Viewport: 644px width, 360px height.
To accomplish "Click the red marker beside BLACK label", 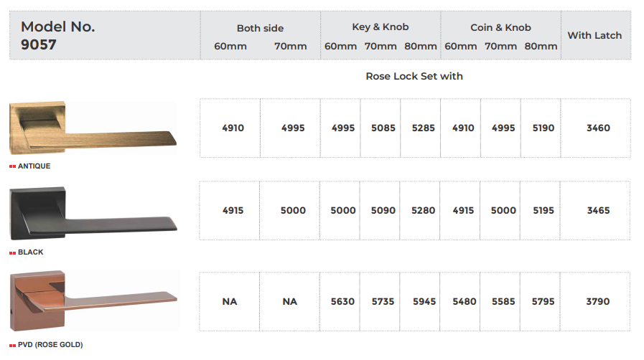I will [12, 252].
